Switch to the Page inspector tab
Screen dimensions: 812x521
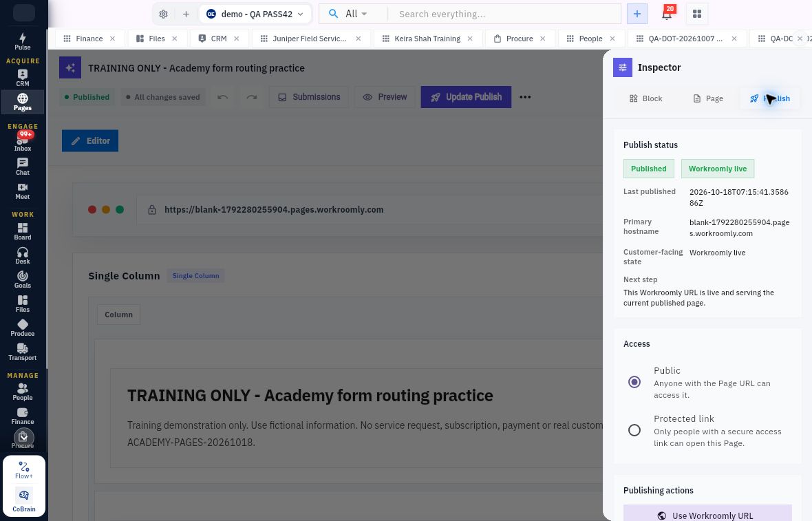coord(708,98)
